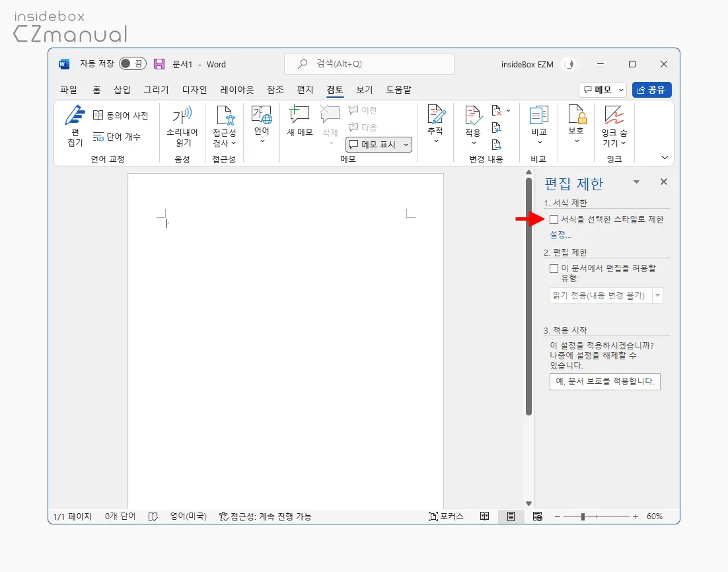Close the 편집 제한 pane
The image size is (728, 572).
coord(664,182)
